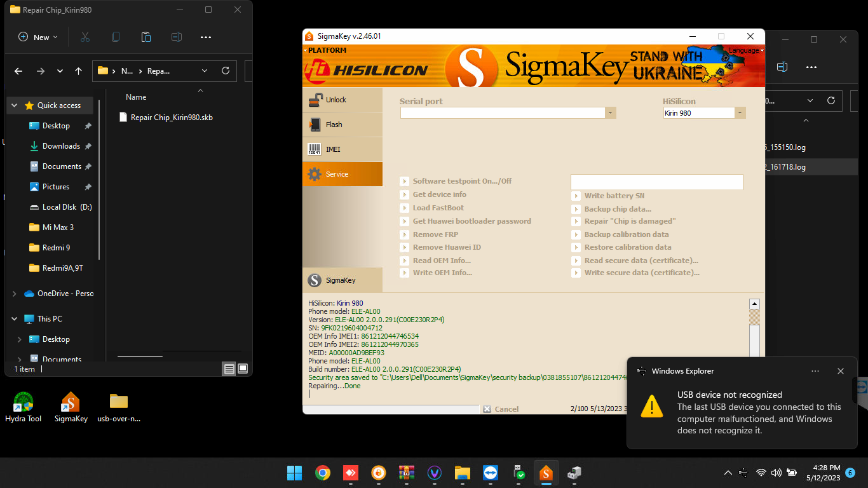
Task: Go back in Repair Chip_Kirin980 Explorer
Action: [18, 71]
